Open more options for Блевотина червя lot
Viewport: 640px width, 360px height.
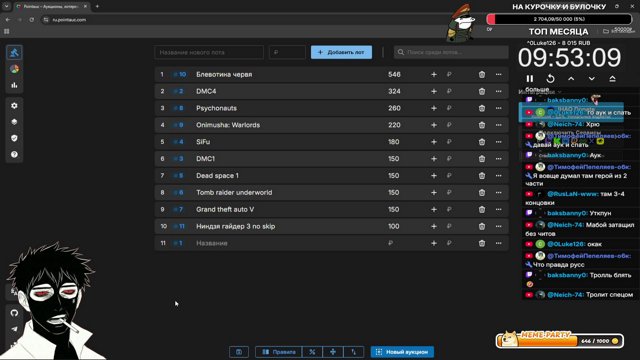click(x=498, y=75)
